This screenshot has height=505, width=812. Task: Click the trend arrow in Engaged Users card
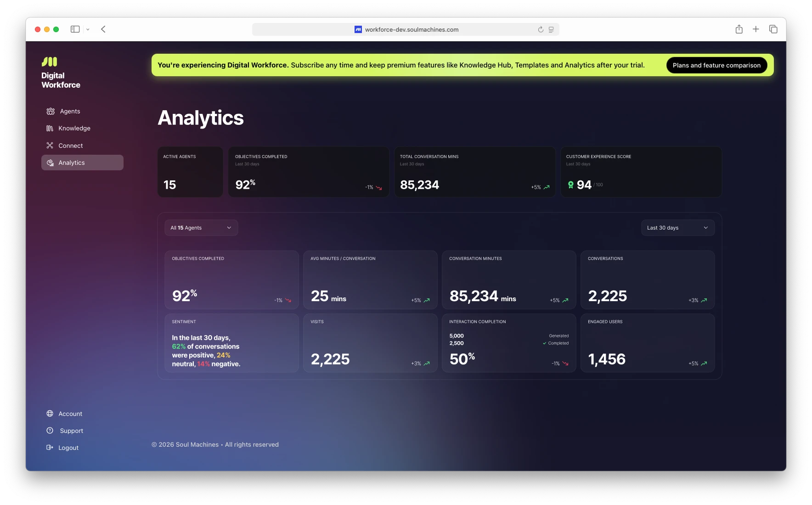(704, 364)
